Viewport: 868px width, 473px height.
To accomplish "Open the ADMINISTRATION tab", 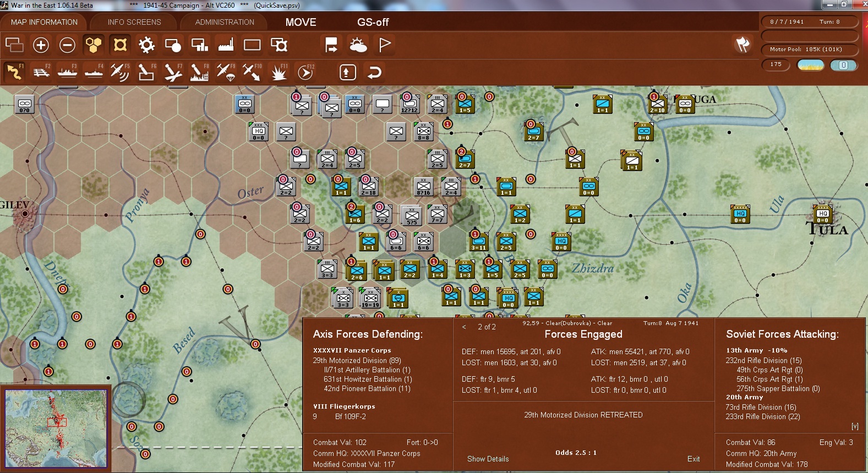I will tap(225, 22).
